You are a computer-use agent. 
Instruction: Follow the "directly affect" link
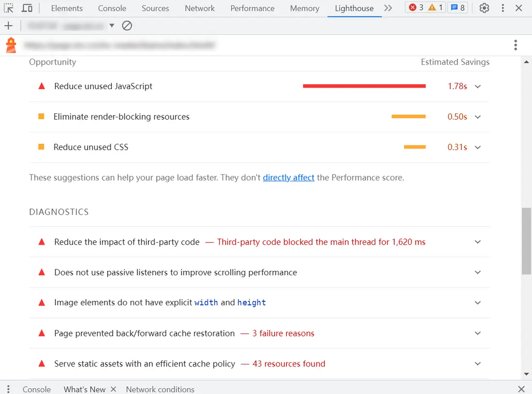pyautogui.click(x=288, y=177)
